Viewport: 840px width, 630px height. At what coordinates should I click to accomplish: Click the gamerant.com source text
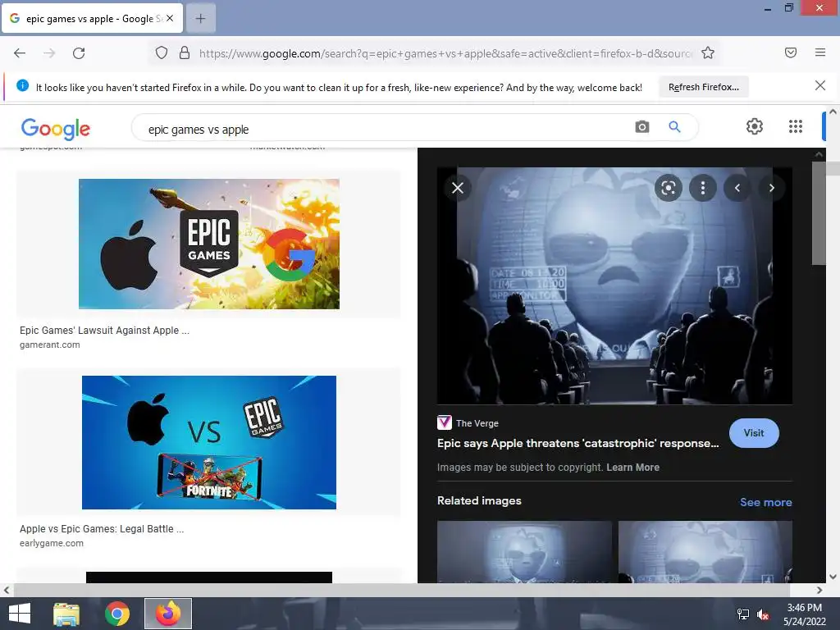(50, 345)
